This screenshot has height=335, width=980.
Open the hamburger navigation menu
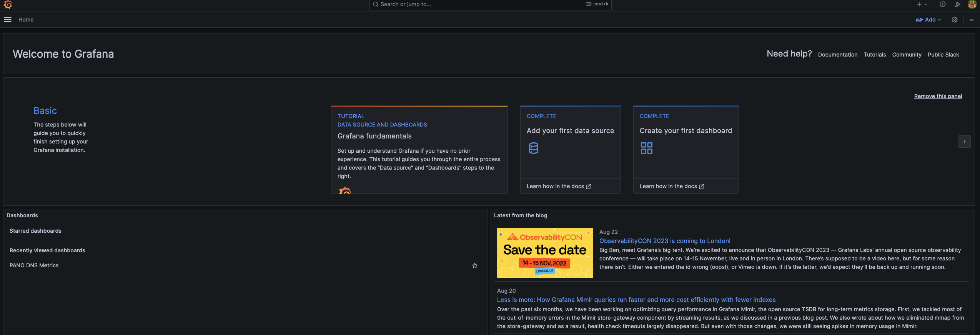pos(8,20)
